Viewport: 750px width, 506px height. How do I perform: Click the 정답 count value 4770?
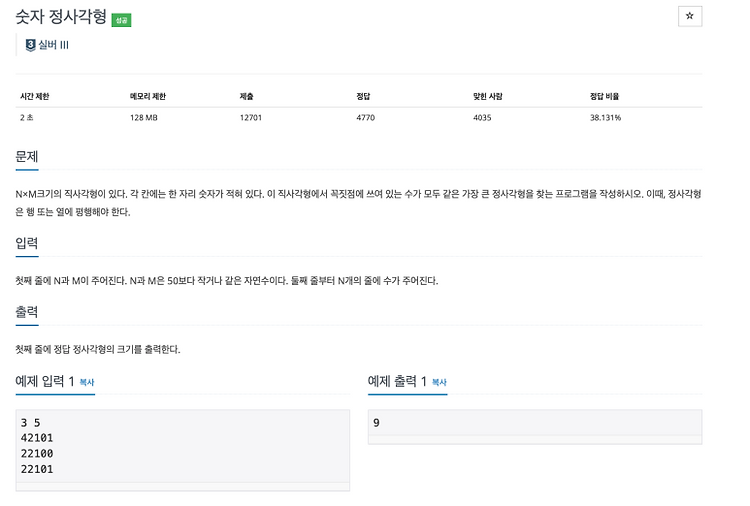pos(365,118)
